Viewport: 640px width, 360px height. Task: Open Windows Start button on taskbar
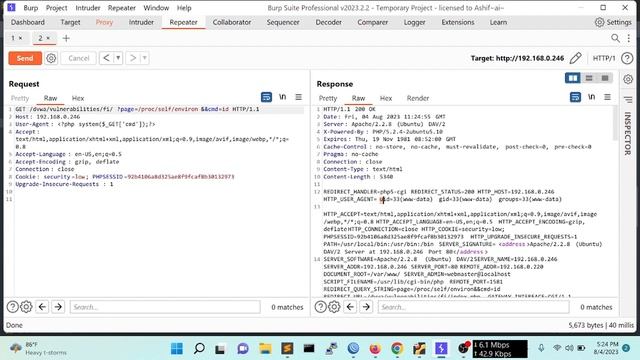[177, 349]
